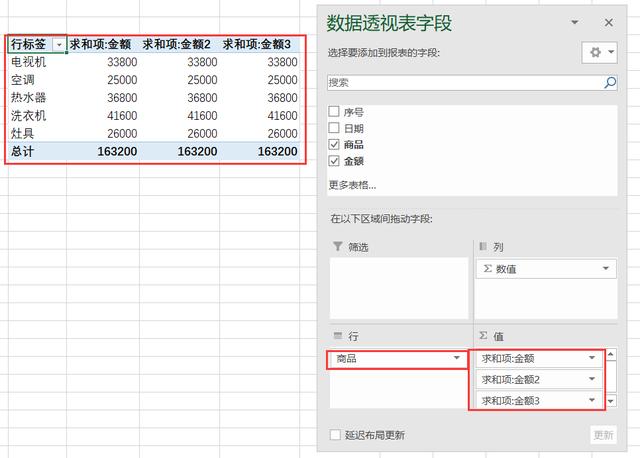Uncheck the 商品 field checkbox
The image size is (640, 458).
tap(334, 144)
